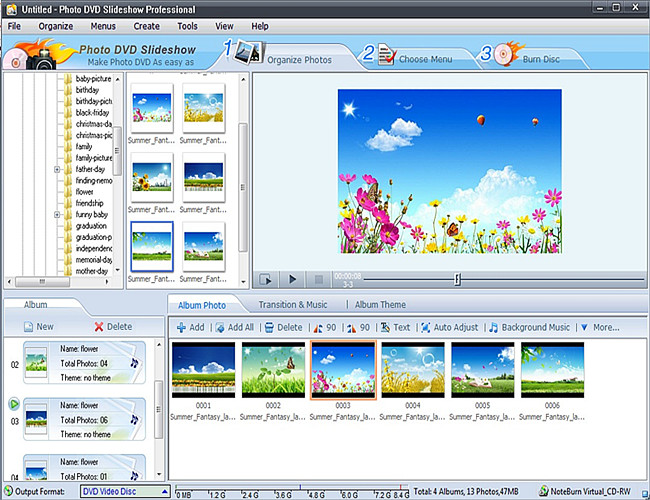Click the Auto Adjust icon
This screenshot has width=650, height=500.
(x=425, y=328)
